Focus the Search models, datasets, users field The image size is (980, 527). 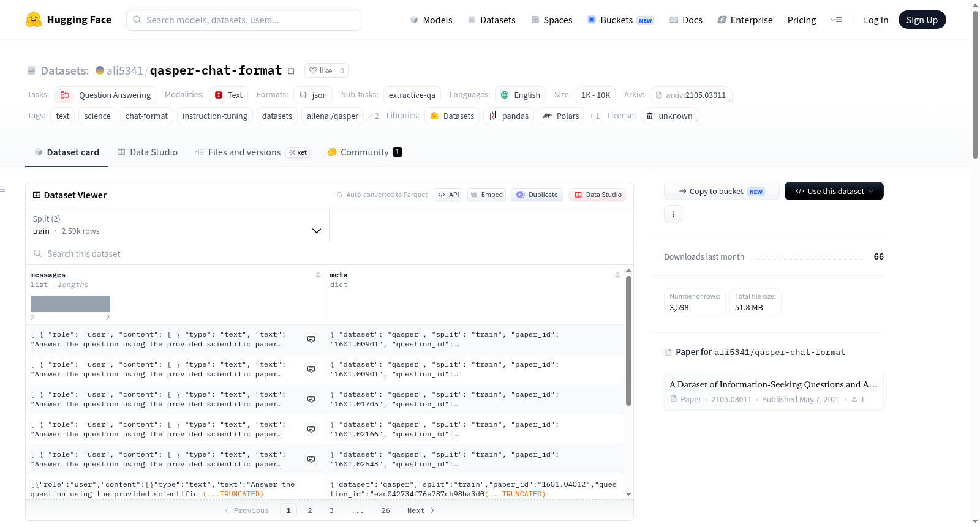coord(244,20)
